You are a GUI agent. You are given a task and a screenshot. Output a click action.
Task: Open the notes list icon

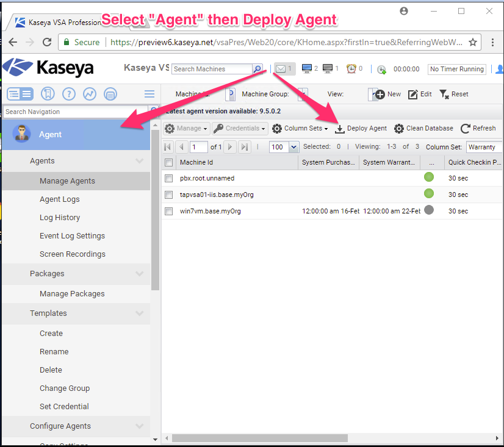click(x=110, y=94)
